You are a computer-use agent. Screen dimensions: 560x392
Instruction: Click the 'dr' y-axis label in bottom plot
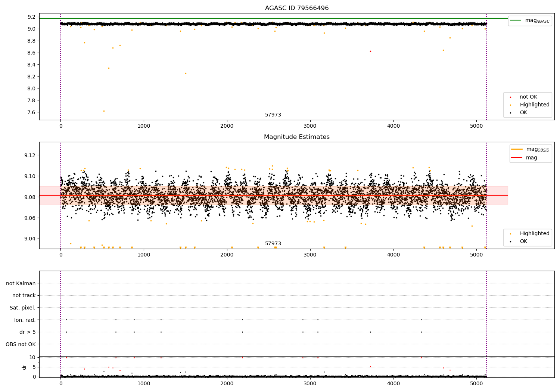coord(24,367)
